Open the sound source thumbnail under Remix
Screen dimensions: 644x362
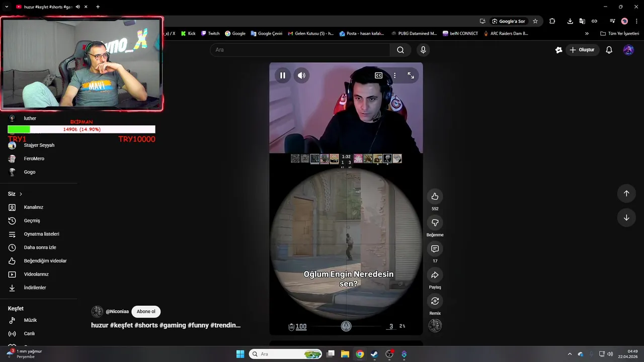[x=435, y=326]
